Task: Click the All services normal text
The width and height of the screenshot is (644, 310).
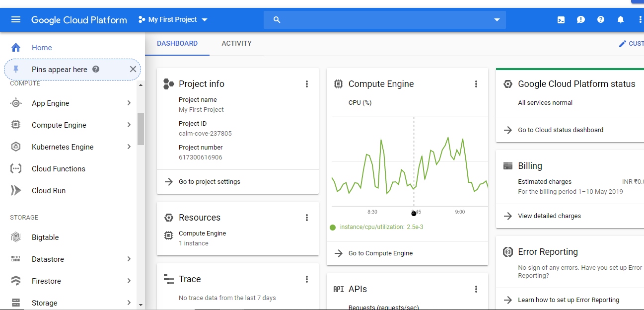Action: [x=545, y=103]
